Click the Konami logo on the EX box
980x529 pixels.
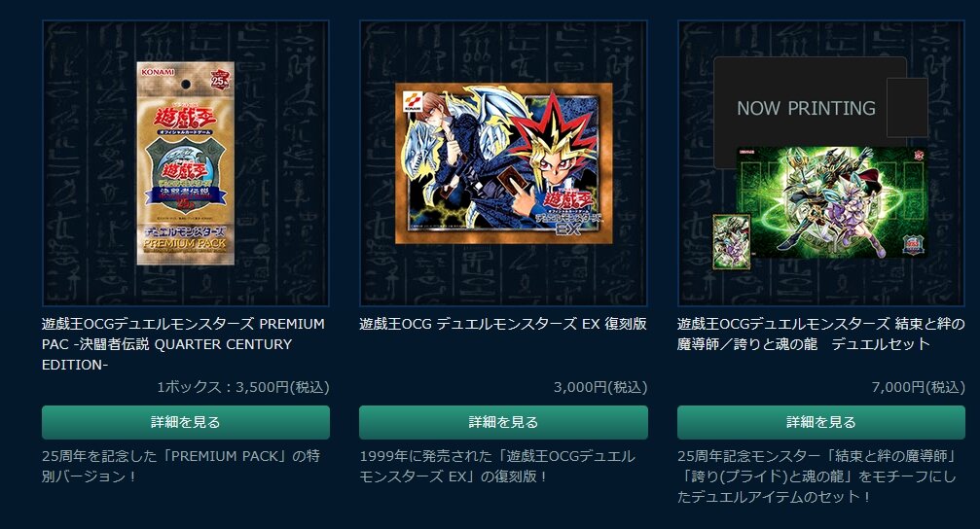point(410,102)
